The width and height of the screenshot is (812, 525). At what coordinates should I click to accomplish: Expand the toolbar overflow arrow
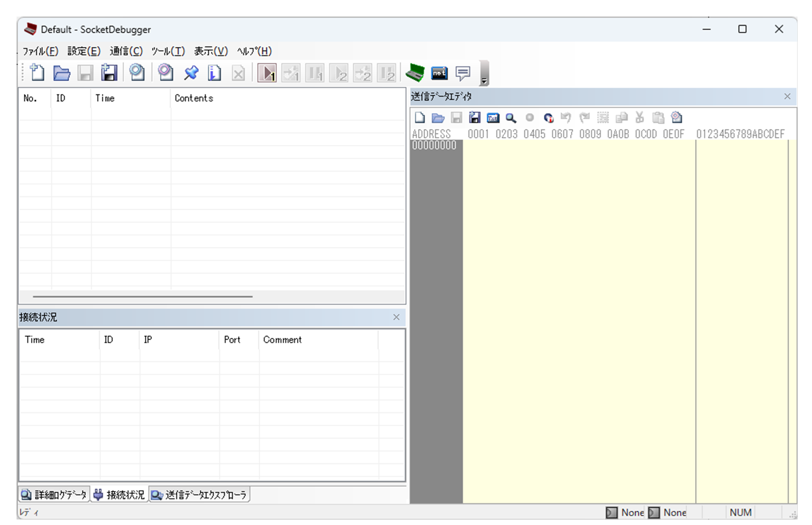pos(484,79)
